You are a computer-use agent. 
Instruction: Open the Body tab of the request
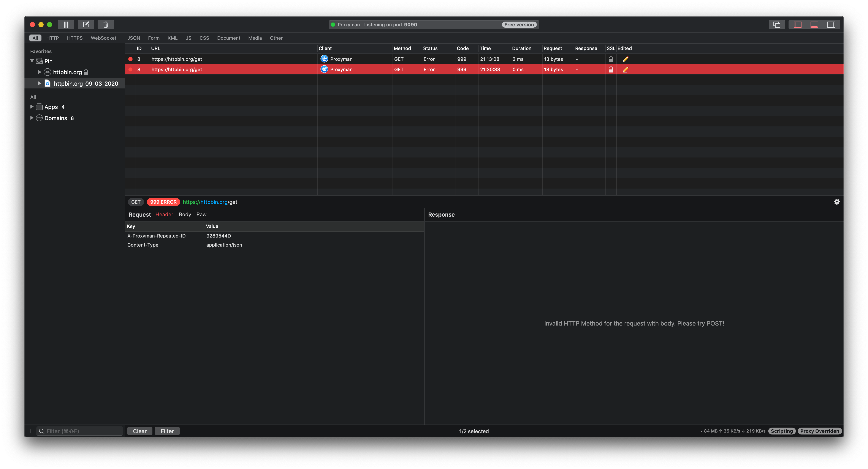[185, 214]
